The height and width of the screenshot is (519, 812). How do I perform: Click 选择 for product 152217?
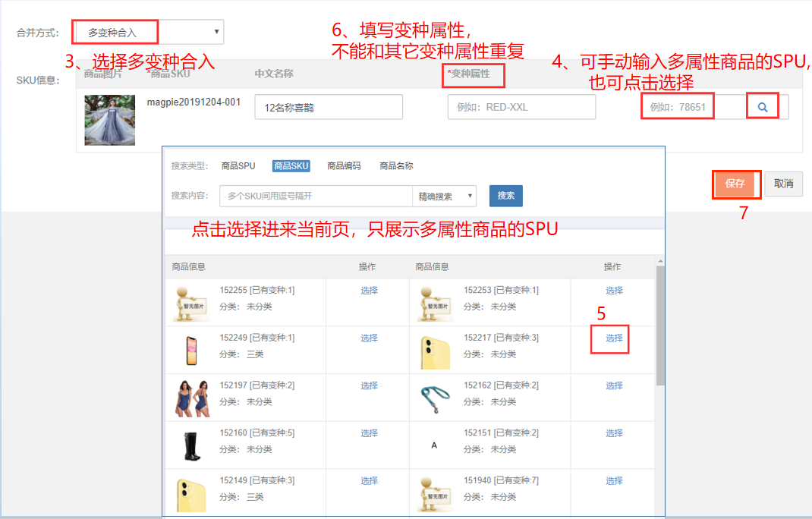[x=614, y=338]
